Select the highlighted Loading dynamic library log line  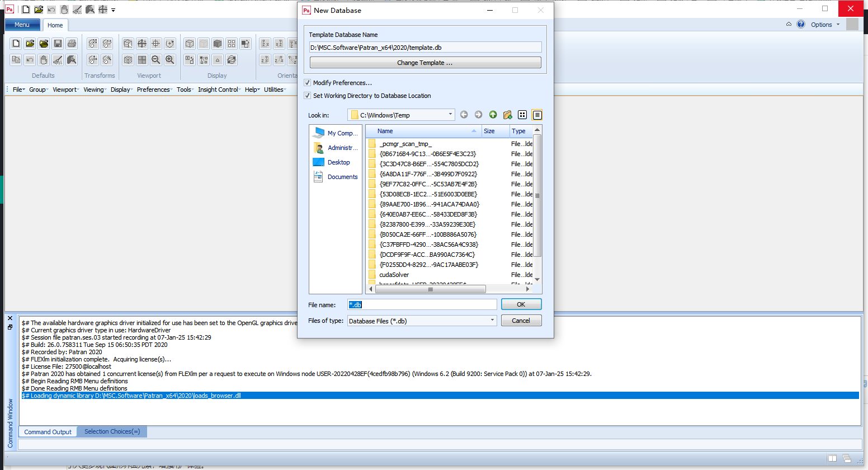tap(440, 396)
